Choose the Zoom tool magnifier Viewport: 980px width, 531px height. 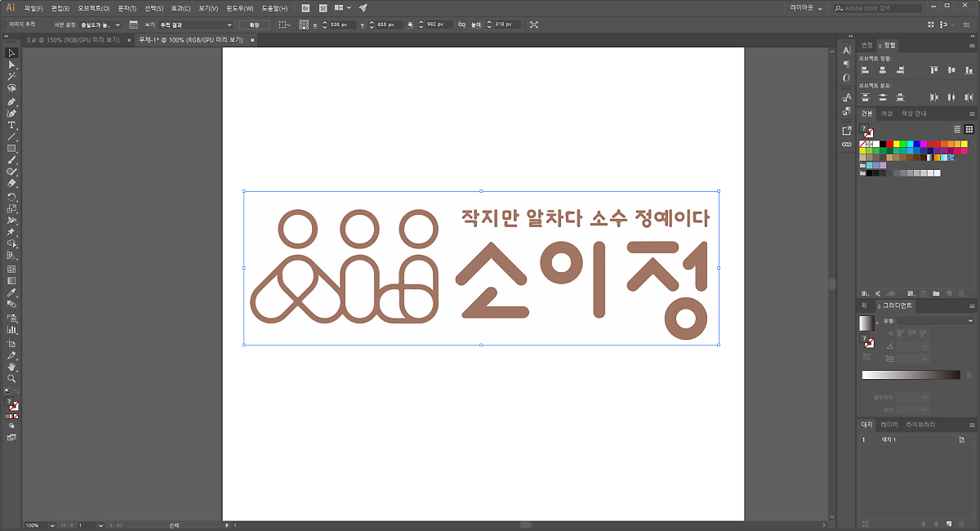click(11, 379)
